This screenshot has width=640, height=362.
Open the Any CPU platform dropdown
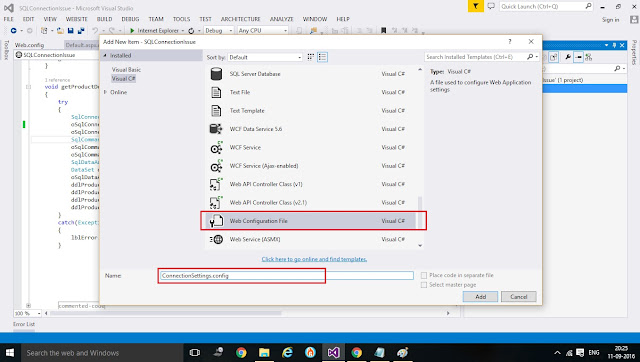(263, 31)
